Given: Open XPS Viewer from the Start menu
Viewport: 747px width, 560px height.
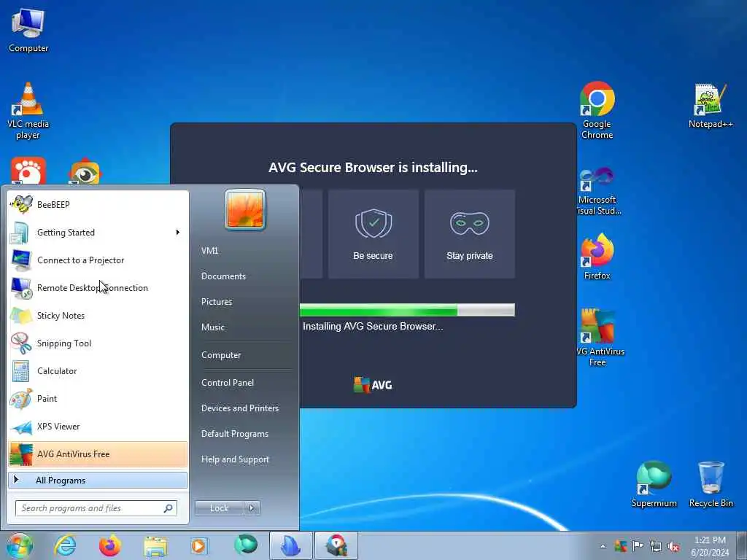Looking at the screenshot, I should point(98,426).
